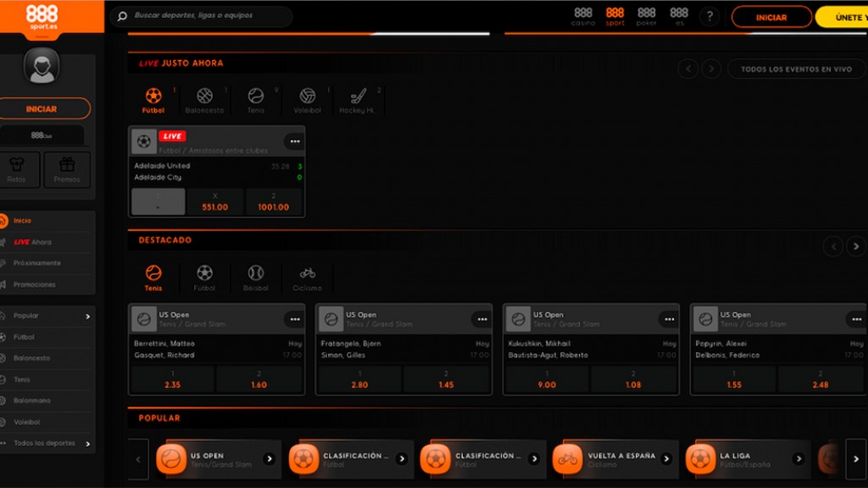Open Inicio in the sidebar
Screen dimensions: 868x488
pyautogui.click(x=46, y=220)
